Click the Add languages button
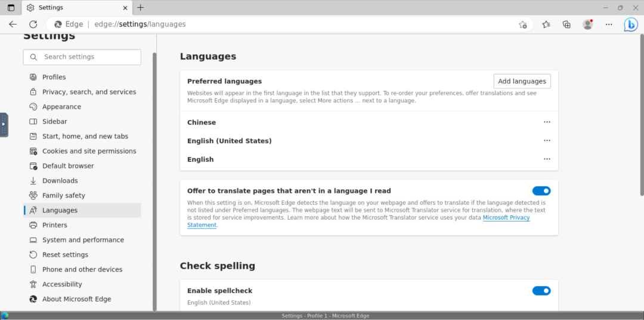Viewport: 644px width, 320px height. 522,81
